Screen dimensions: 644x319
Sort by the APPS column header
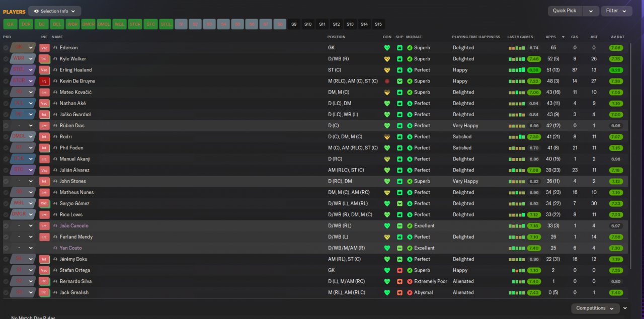point(551,37)
